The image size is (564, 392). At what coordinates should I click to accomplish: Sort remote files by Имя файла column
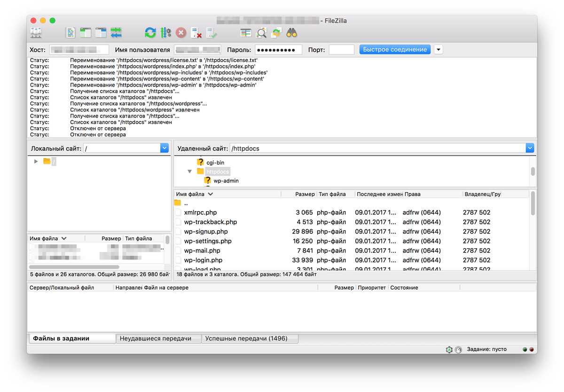click(x=227, y=194)
